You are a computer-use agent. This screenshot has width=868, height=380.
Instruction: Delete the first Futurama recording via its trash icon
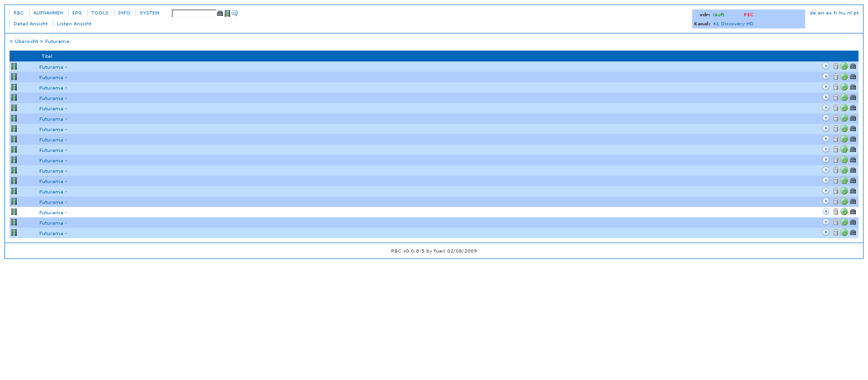point(836,66)
